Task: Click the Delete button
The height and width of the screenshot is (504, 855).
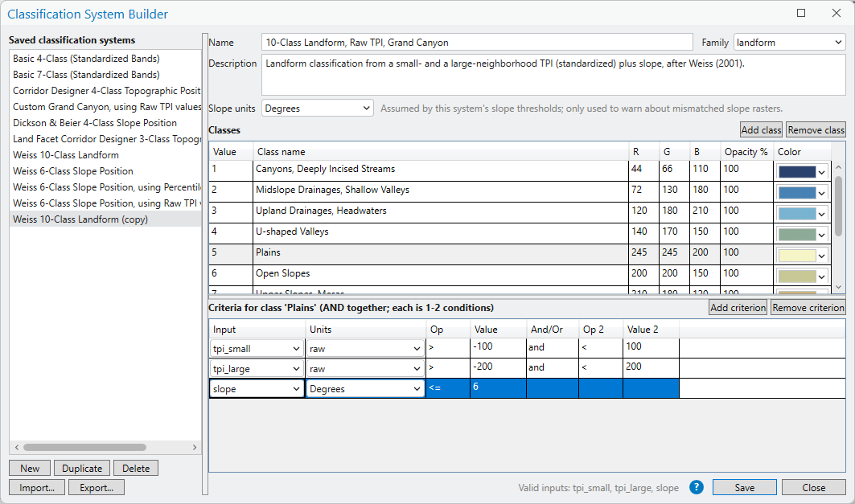Action: pyautogui.click(x=136, y=468)
